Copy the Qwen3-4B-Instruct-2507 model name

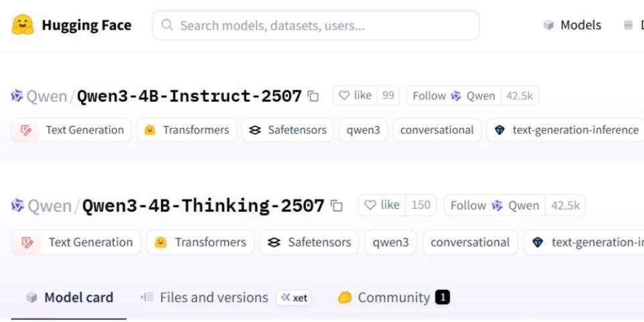click(x=313, y=96)
